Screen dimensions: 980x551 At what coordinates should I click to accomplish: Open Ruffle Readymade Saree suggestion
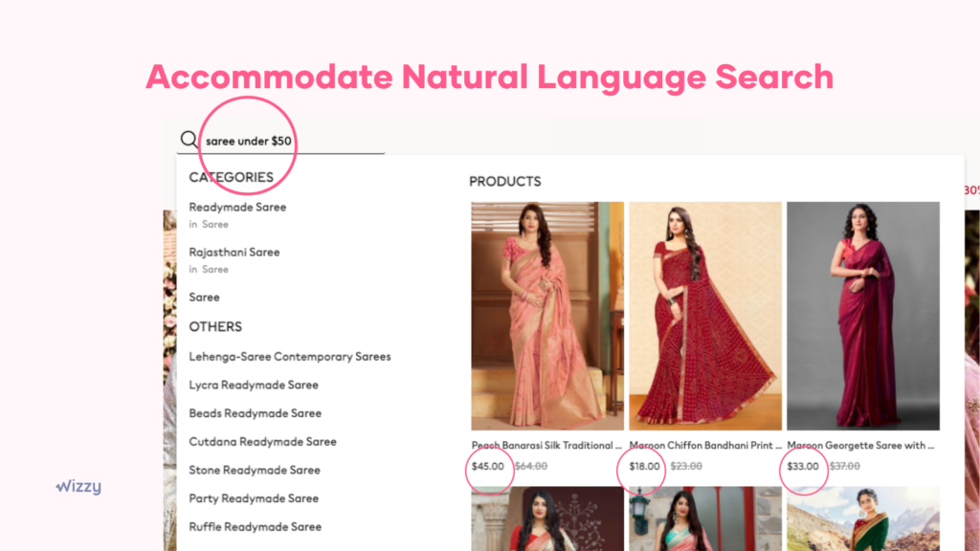point(255,527)
